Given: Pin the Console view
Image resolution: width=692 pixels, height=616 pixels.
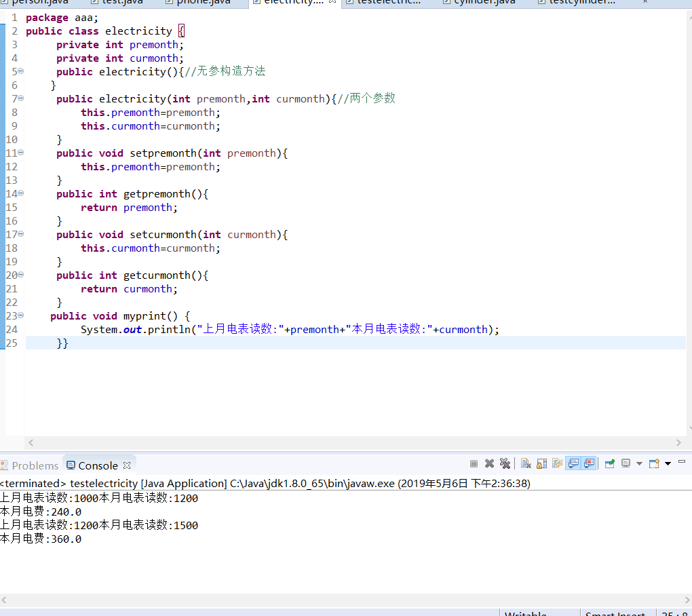Looking at the screenshot, I should point(610,464).
